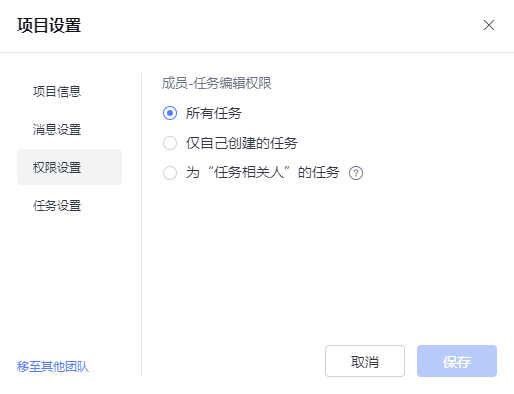This screenshot has width=514, height=394.
Task: Click the horizontal line under the dialog header
Action: click(x=257, y=52)
